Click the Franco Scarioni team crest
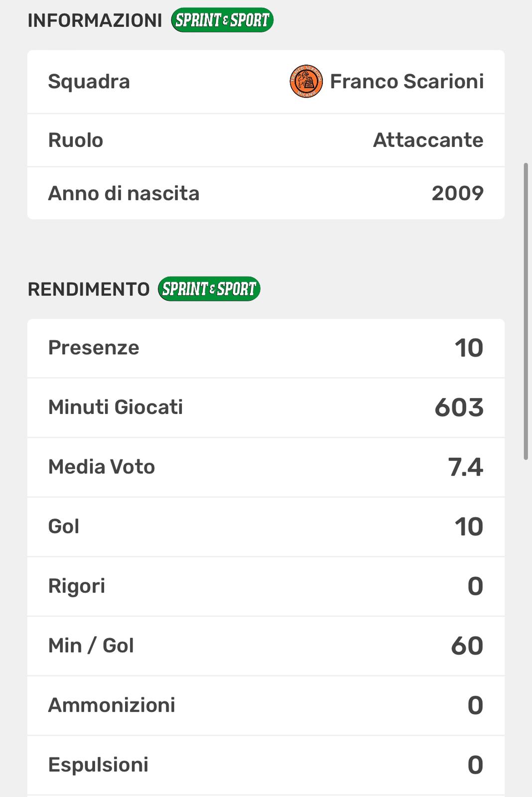This screenshot has width=532, height=797. tap(306, 81)
